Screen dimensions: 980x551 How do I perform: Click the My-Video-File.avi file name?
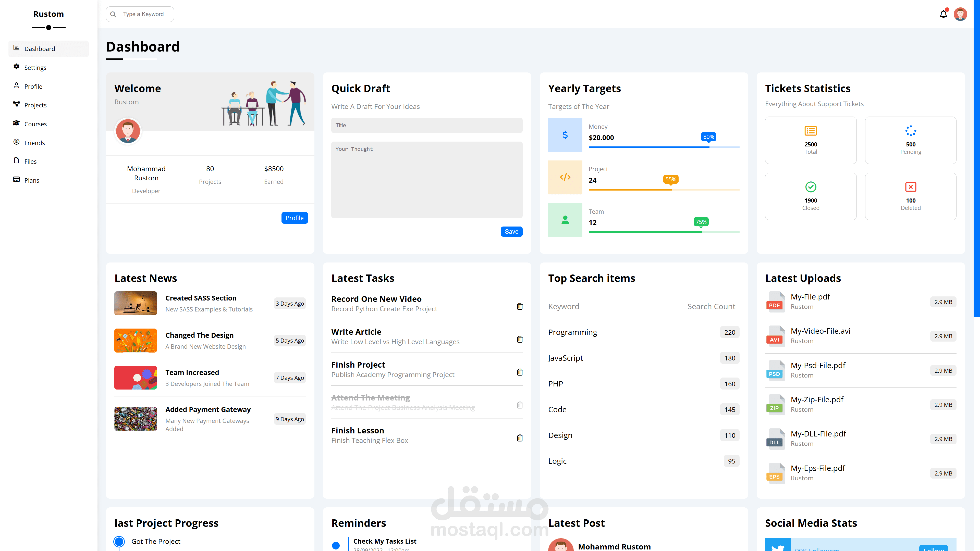(820, 331)
